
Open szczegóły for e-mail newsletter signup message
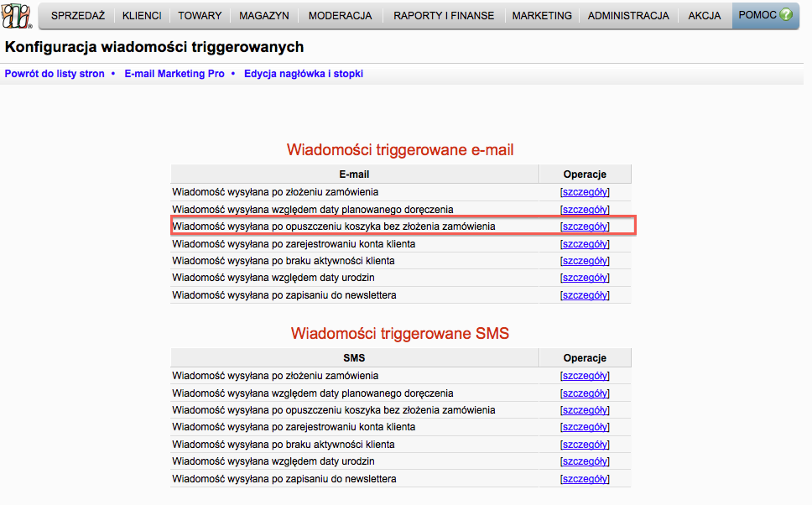point(585,295)
